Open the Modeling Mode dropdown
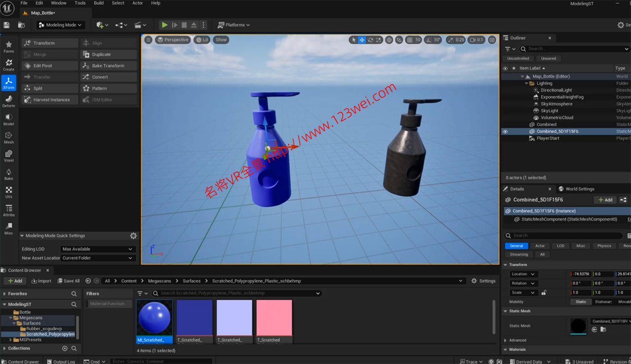 pyautogui.click(x=60, y=25)
